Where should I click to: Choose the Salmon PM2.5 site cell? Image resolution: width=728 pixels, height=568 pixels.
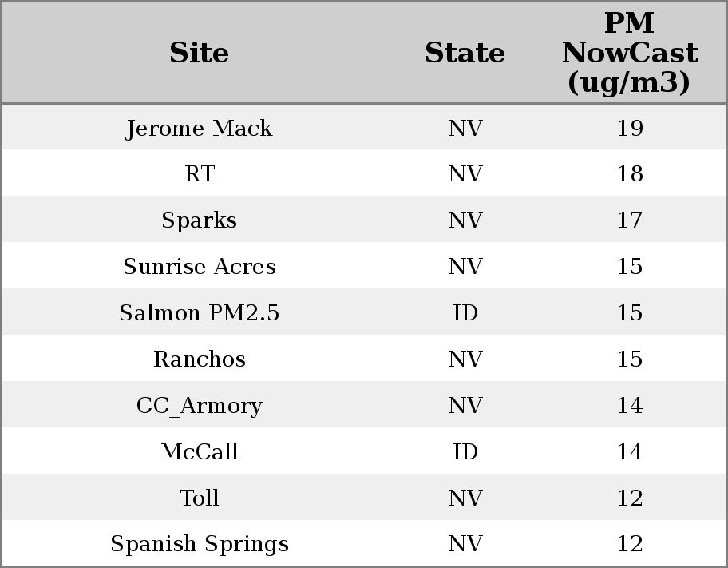[200, 313]
